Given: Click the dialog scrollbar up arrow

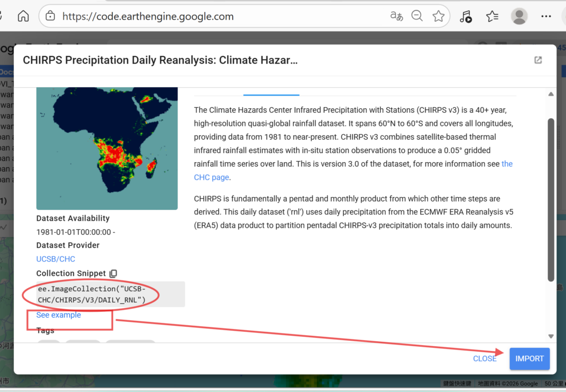Looking at the screenshot, I should click(x=551, y=94).
